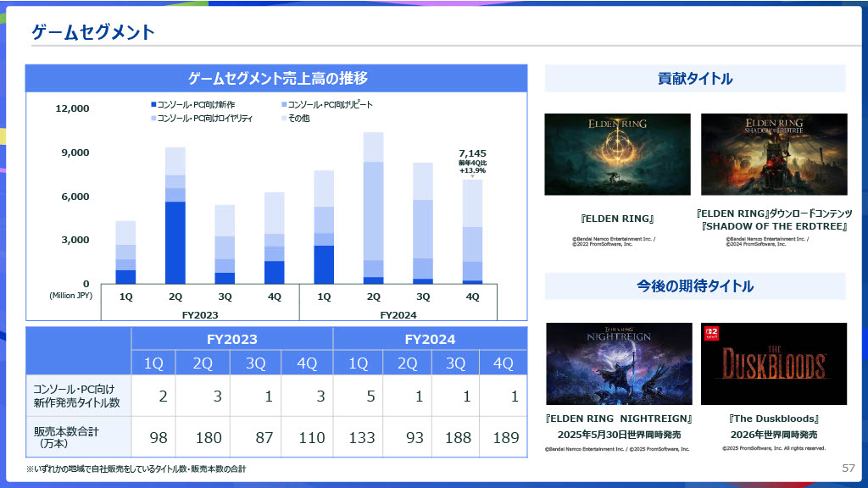The width and height of the screenshot is (868, 488).
Task: Click the 9,000 y-axis label
Action: point(75,152)
